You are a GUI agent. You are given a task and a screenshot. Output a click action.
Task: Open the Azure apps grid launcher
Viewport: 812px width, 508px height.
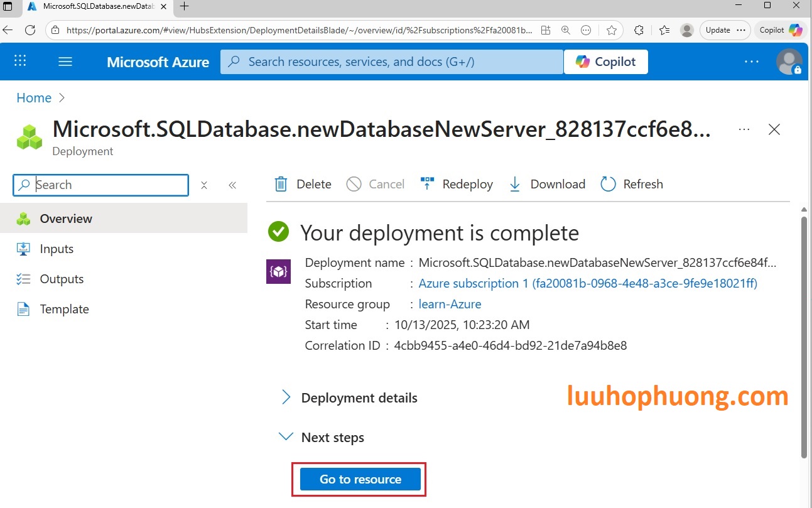20,62
